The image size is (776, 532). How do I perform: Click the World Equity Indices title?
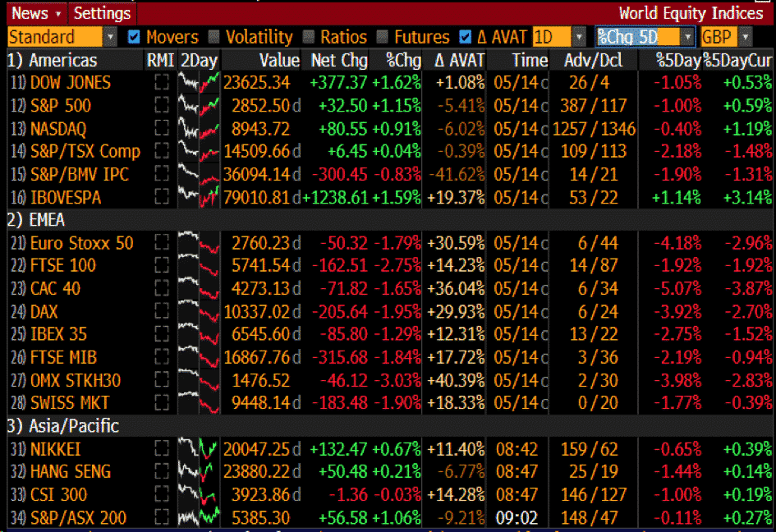pyautogui.click(x=691, y=13)
